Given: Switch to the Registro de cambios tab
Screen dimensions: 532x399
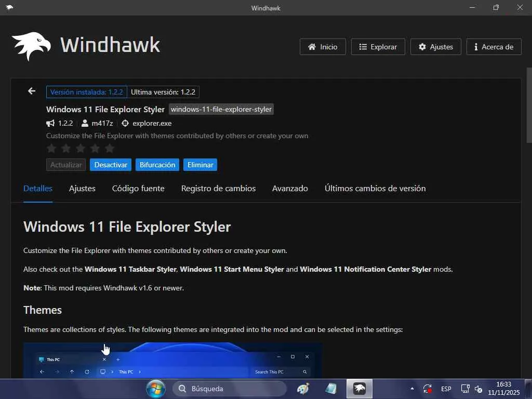Looking at the screenshot, I should pos(218,189).
